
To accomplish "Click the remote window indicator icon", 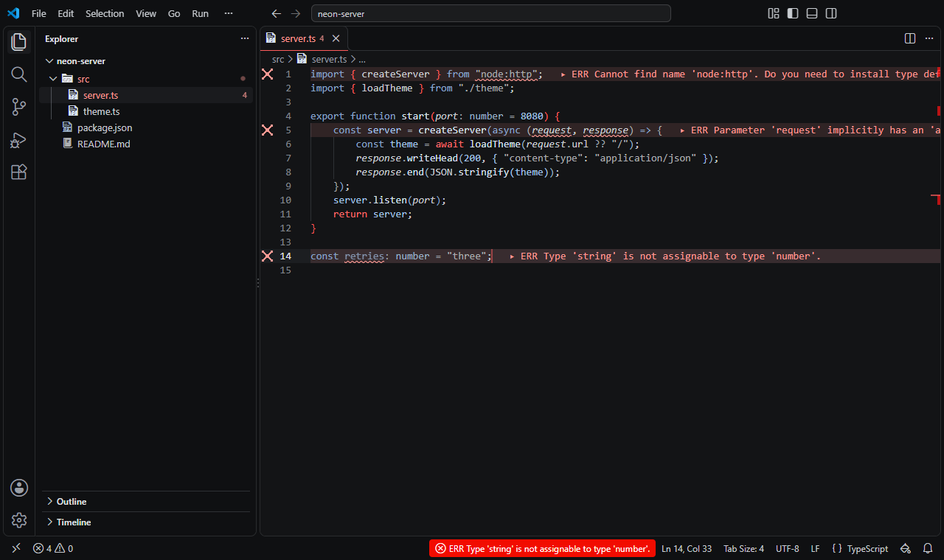I will (16, 548).
